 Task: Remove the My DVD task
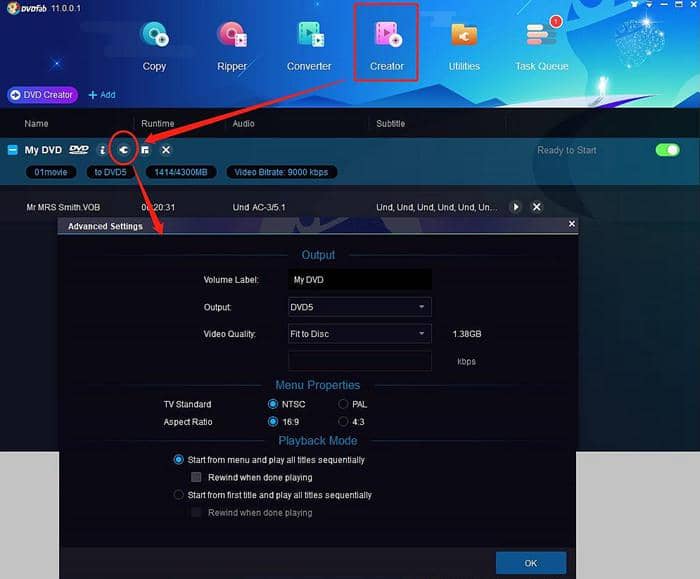pos(166,150)
